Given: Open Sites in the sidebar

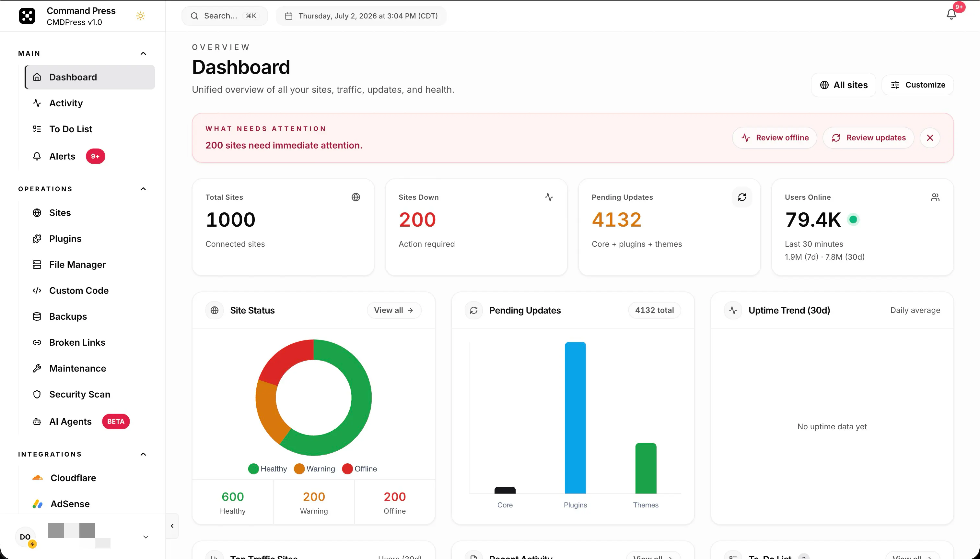Looking at the screenshot, I should 90,213.
